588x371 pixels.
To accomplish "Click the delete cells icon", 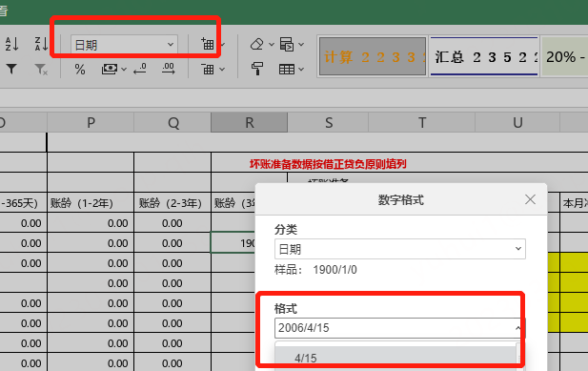I will pyautogui.click(x=208, y=69).
